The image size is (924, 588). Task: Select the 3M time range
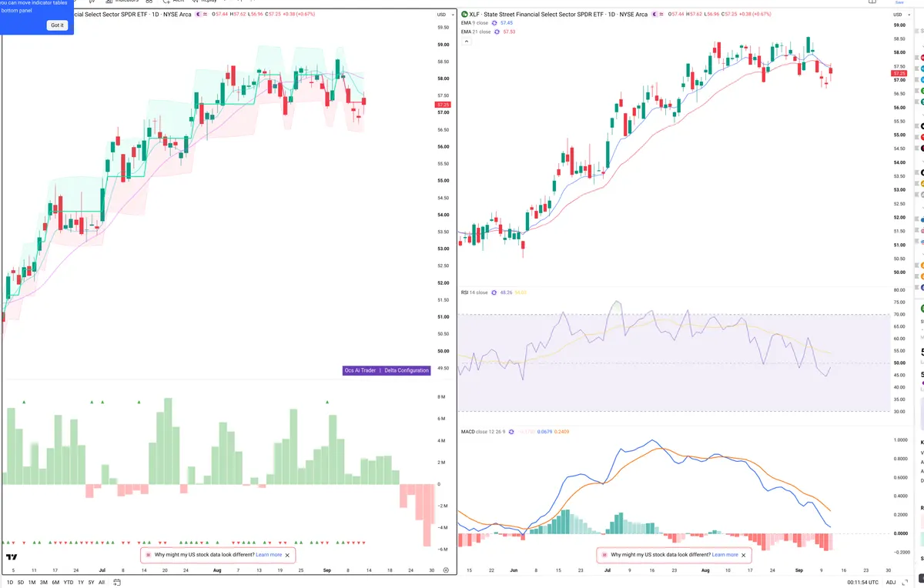44,583
